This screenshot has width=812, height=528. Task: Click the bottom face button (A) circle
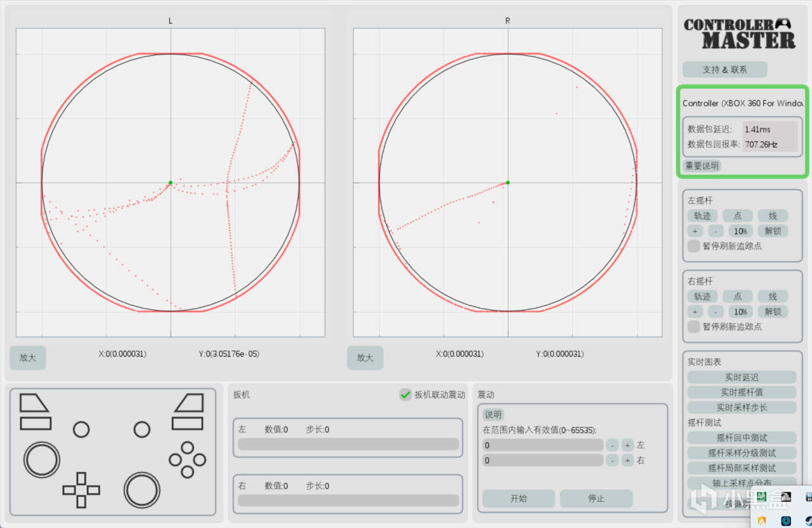(187, 472)
